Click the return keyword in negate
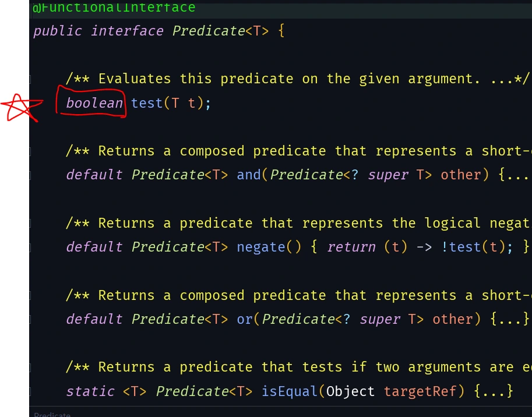 [x=351, y=247]
